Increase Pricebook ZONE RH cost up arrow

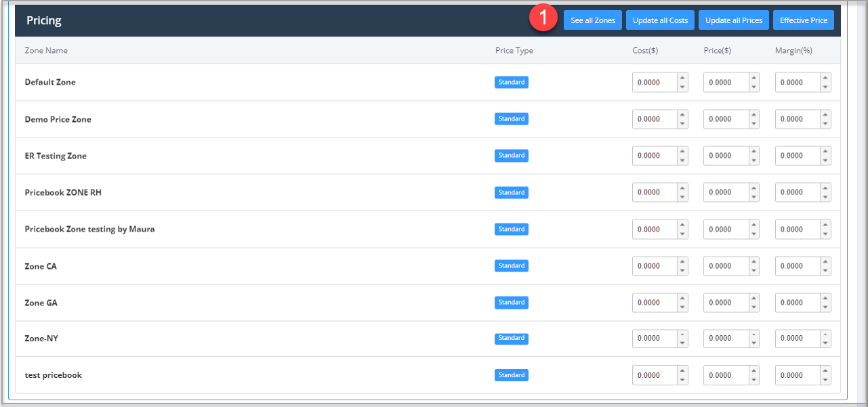click(x=682, y=188)
